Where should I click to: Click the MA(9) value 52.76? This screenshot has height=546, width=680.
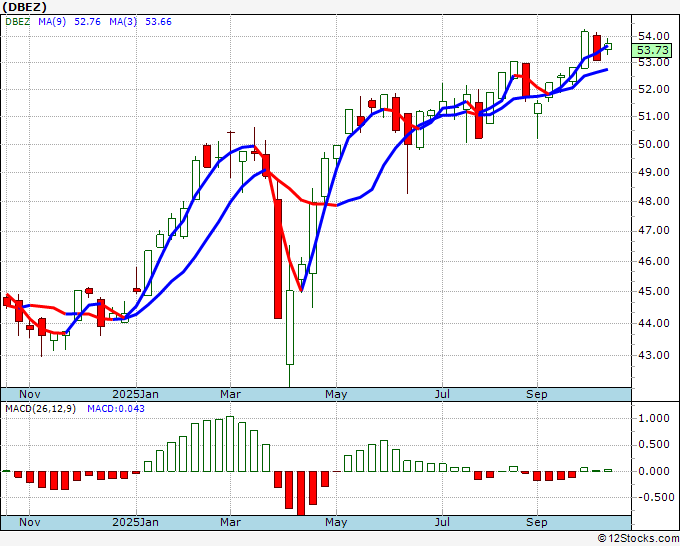[x=87, y=22]
